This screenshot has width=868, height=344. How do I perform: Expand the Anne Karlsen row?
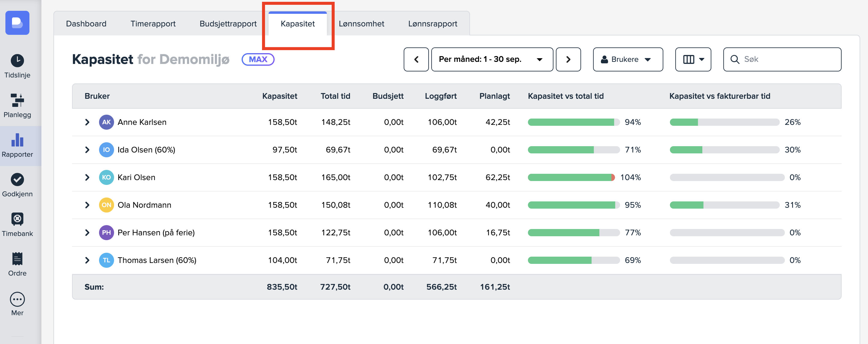(87, 122)
